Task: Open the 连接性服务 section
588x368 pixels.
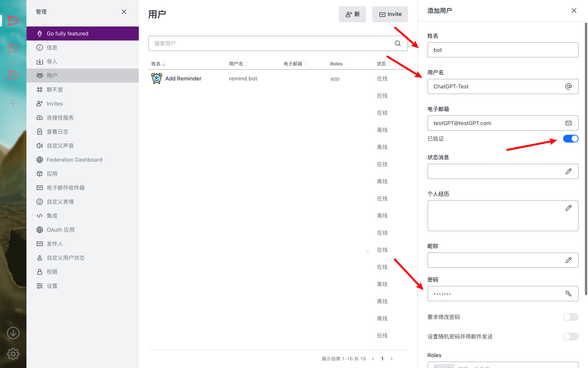Action: point(83,118)
